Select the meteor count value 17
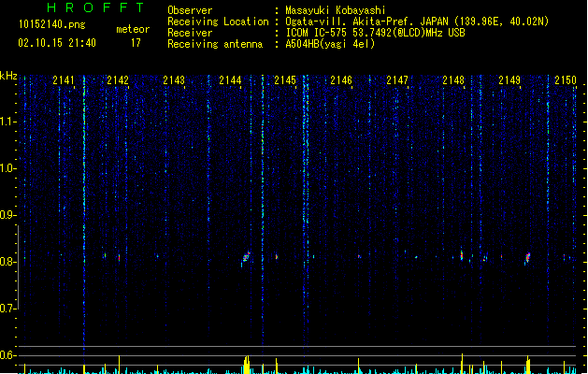Viewport: 588px width, 374px height. [x=136, y=43]
